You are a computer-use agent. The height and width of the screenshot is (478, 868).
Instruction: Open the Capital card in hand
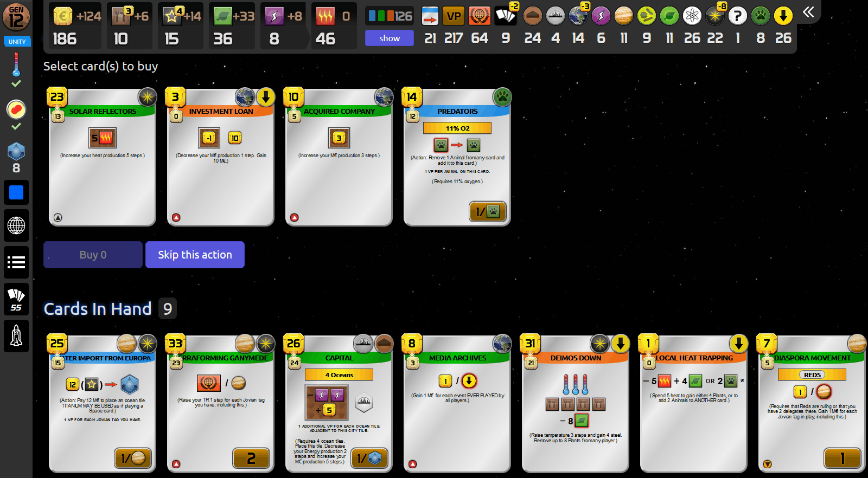(339, 404)
